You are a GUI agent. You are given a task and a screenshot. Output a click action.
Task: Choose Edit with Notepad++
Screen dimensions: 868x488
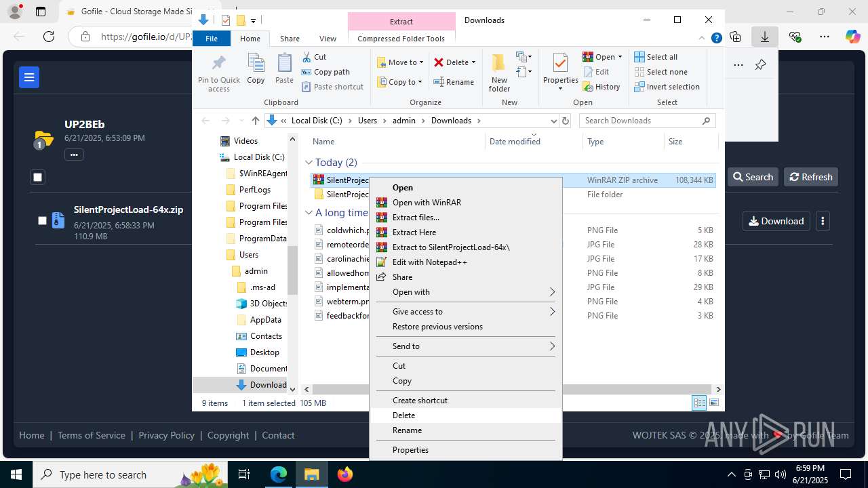466,262
